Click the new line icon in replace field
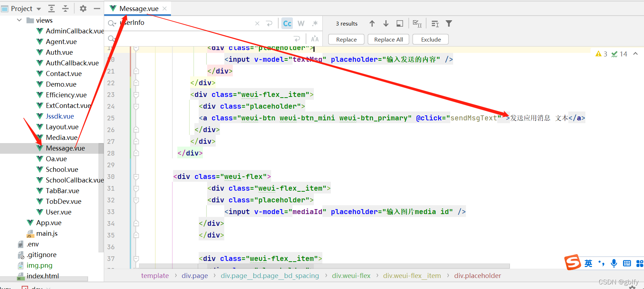Screen dimensions: 644x289 coord(297,39)
